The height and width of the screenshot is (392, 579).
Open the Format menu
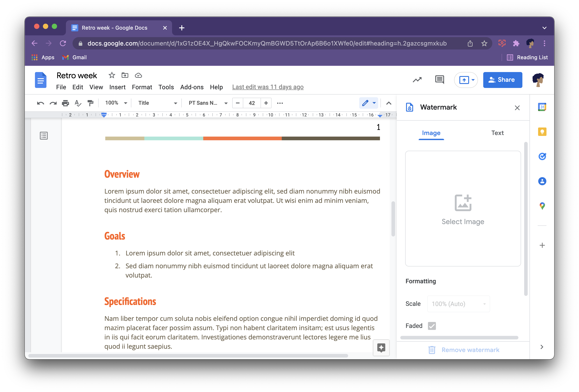142,87
